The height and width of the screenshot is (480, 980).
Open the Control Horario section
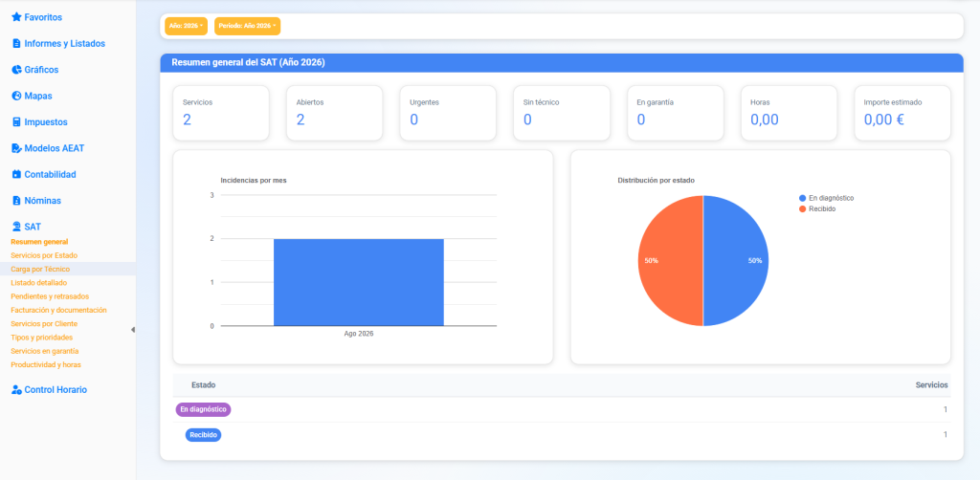[x=56, y=390]
